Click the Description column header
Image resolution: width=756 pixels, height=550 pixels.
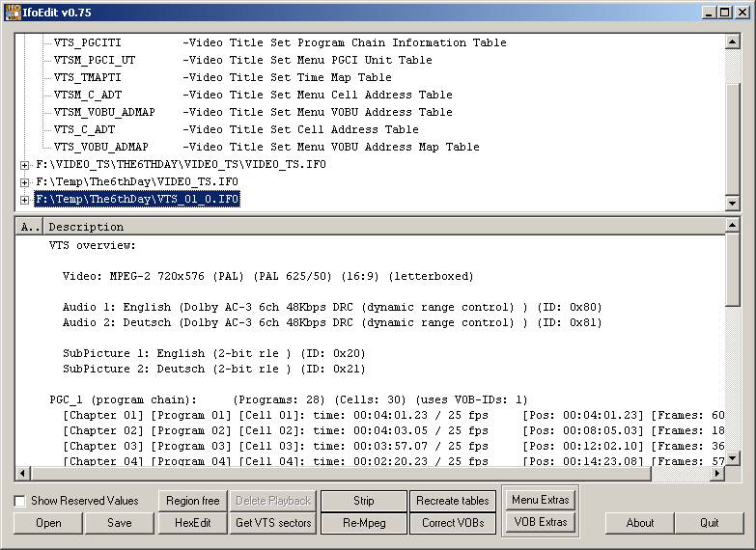(386, 227)
